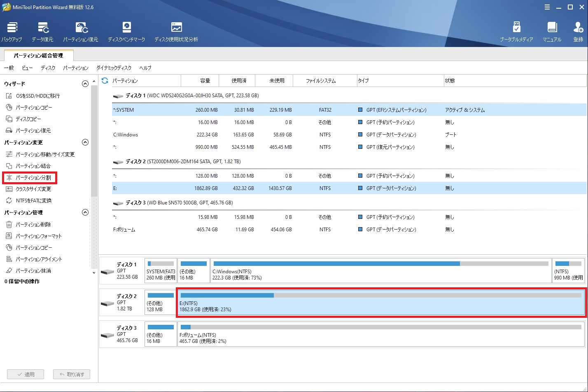Sort by 使用済 column header

click(x=237, y=81)
